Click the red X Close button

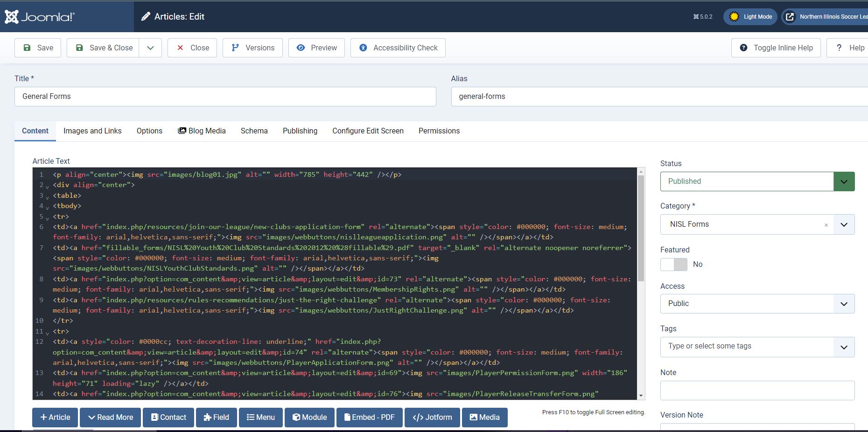[x=192, y=48]
